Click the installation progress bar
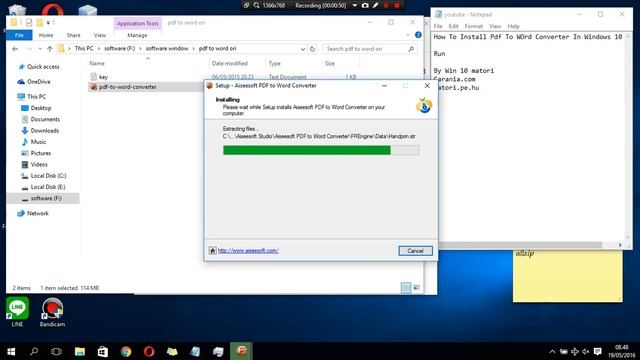 [x=321, y=150]
